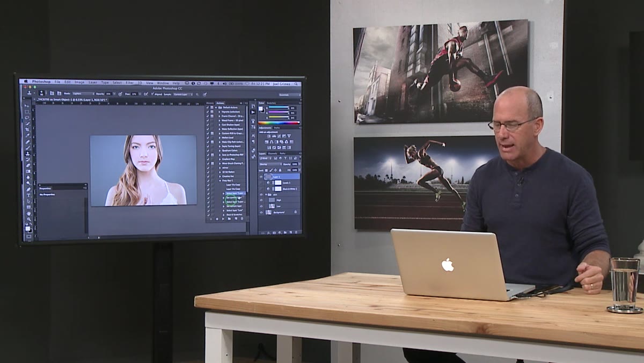Hide the High layer
This screenshot has width=644, height=363.
pyautogui.click(x=261, y=200)
